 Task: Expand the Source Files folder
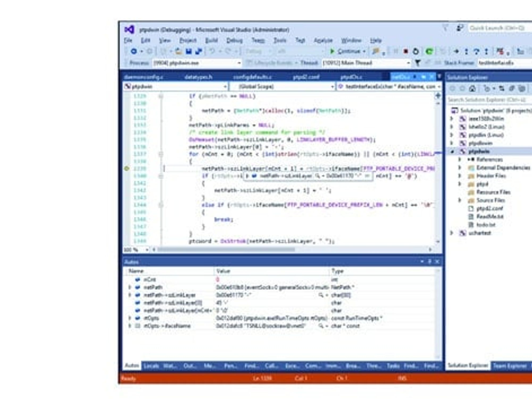click(x=459, y=200)
